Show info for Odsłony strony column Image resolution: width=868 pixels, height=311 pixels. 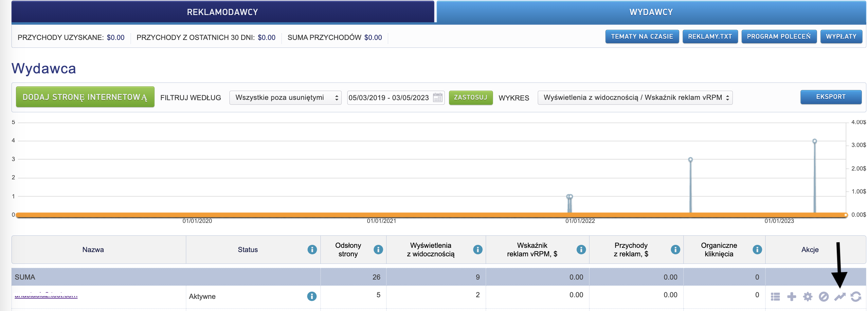[378, 249]
